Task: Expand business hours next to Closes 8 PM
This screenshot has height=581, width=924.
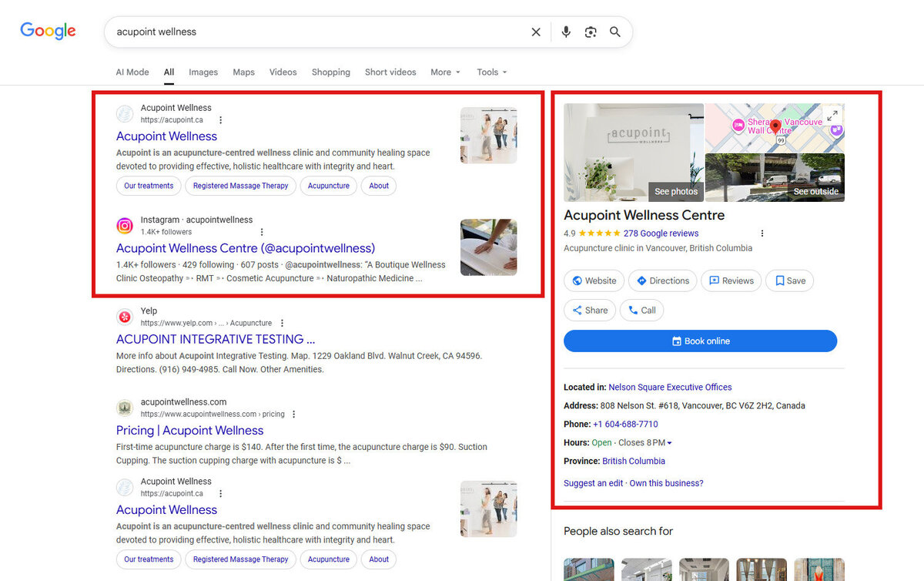Action: 669,443
